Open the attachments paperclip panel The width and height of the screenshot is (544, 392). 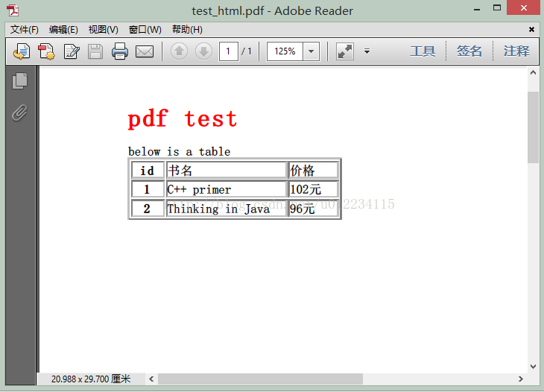coord(19,113)
